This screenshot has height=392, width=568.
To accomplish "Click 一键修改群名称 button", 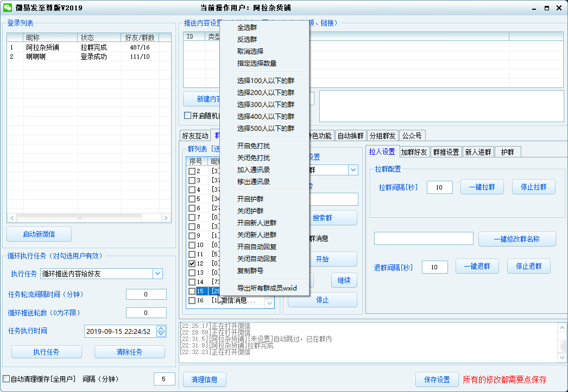I will pyautogui.click(x=517, y=239).
